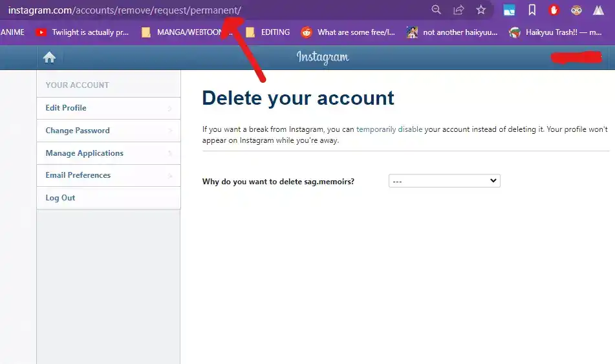Image resolution: width=615 pixels, height=364 pixels.
Task: Click the Change Password row chevron
Action: (x=170, y=131)
